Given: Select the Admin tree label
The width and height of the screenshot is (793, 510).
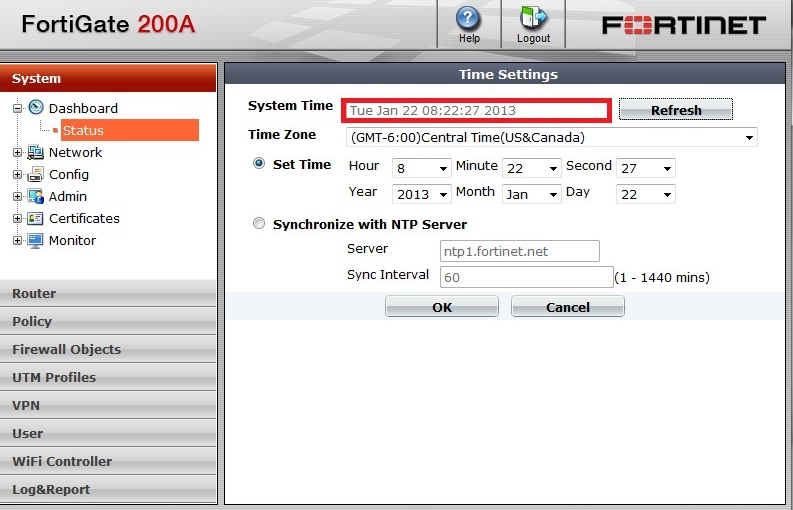Looking at the screenshot, I should click(x=68, y=196).
